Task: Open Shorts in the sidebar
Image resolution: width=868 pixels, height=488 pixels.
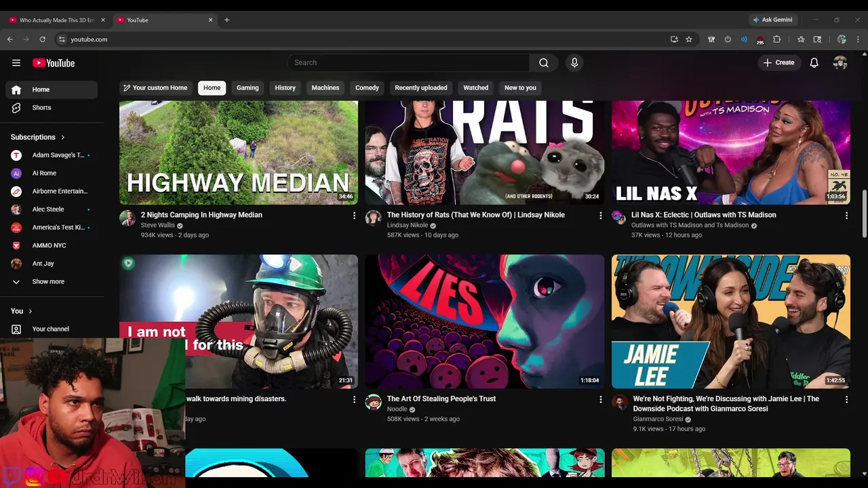Action: pyautogui.click(x=52, y=108)
